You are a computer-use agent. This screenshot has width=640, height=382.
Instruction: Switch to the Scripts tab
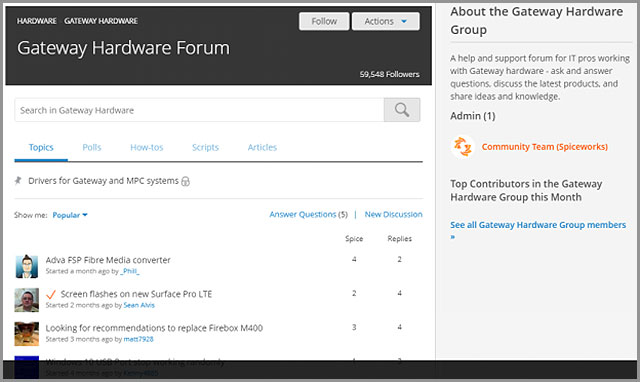coord(205,147)
